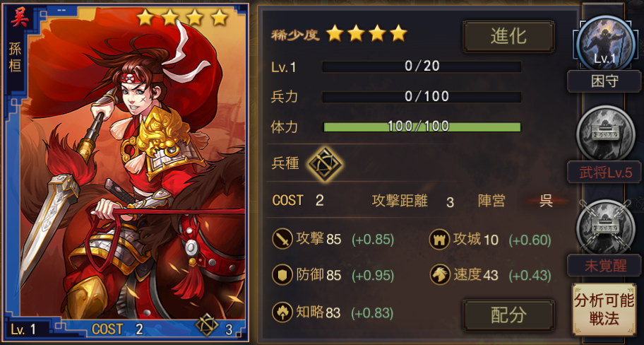Click the 配分 button
This screenshot has height=345, width=644.
[x=508, y=315]
